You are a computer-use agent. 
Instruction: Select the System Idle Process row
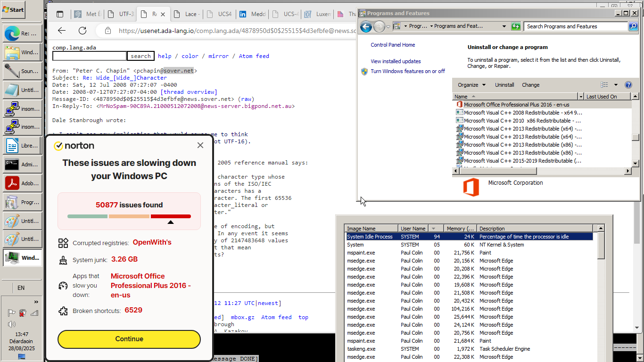click(x=470, y=237)
